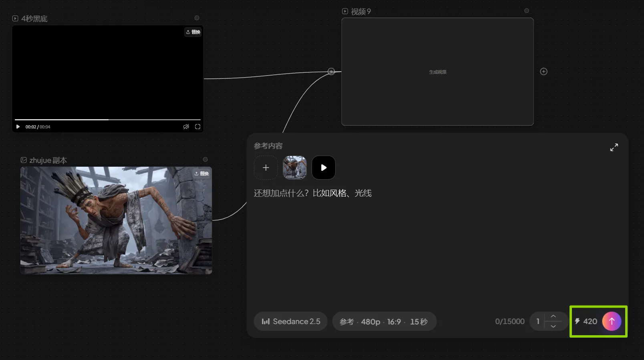Click 替换 on the zhujue 副本 image
Screen dimensions: 644x360
point(201,174)
